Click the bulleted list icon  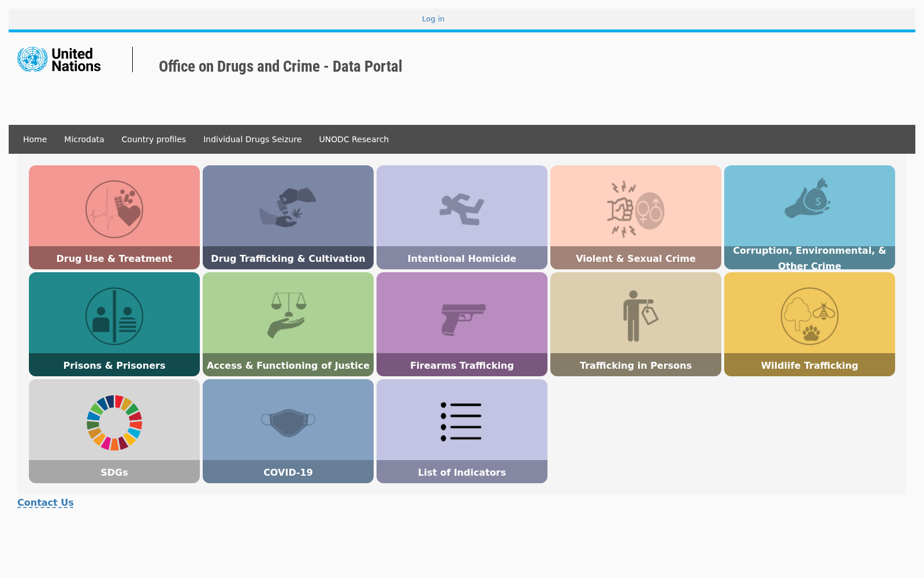pyautogui.click(x=461, y=422)
